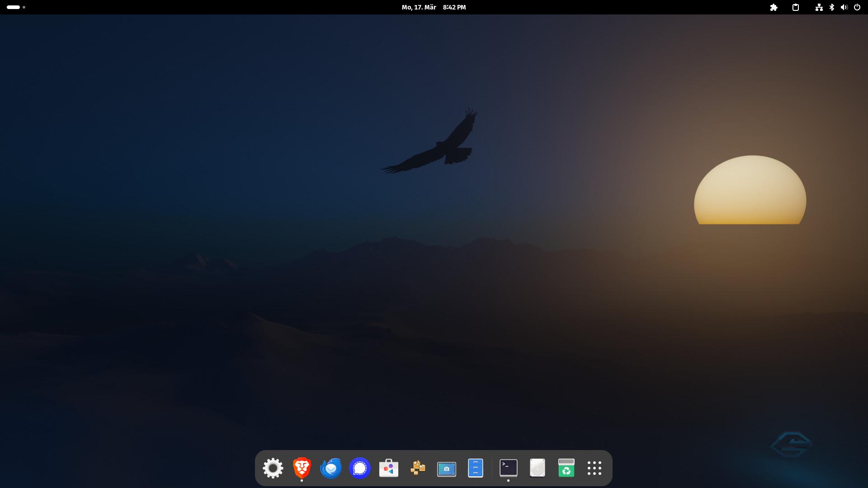Click the Bluetooth status icon
Viewport: 868px width, 488px height.
[x=832, y=7]
